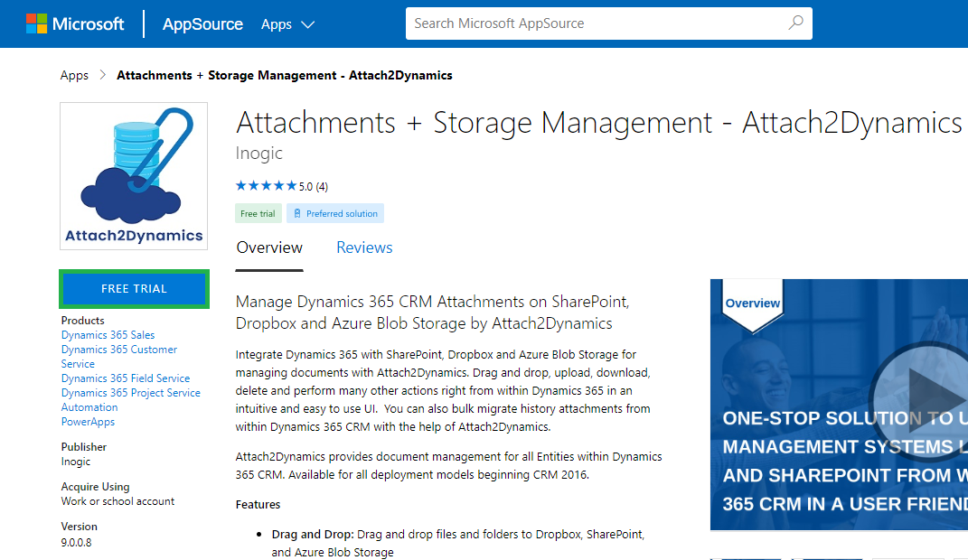Click the first rating star
968x560 pixels.
(239, 185)
